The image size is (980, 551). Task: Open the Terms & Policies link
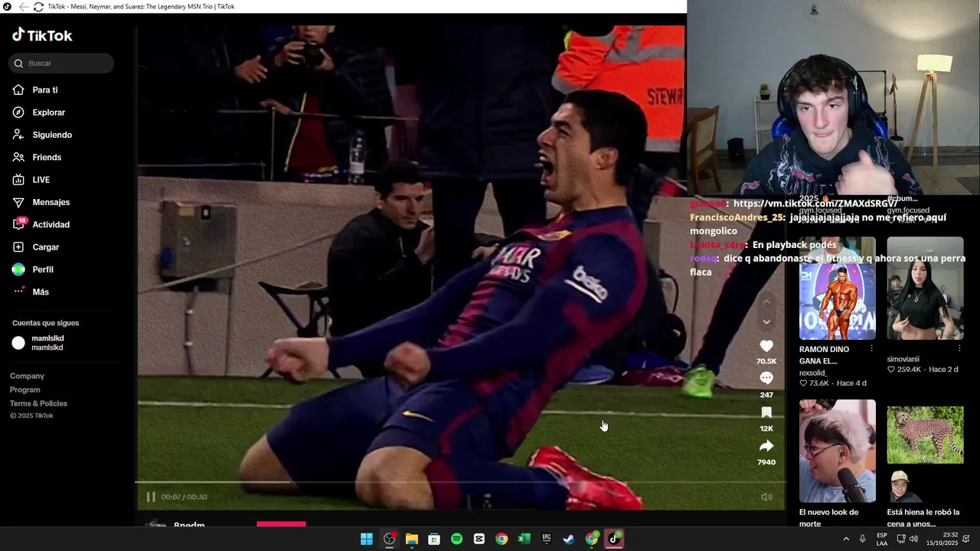38,403
